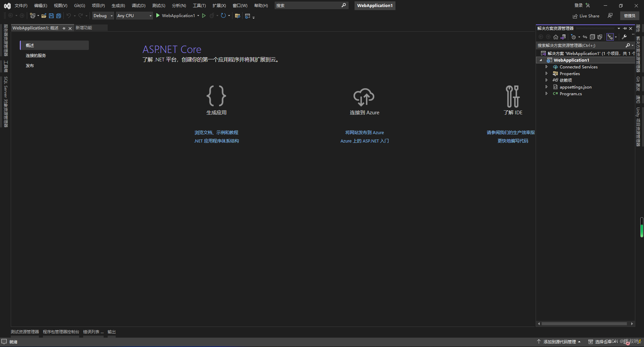Screen dimensions: 644x347
Task: Click the cloud Connect to Azure icon
Action: [364, 97]
